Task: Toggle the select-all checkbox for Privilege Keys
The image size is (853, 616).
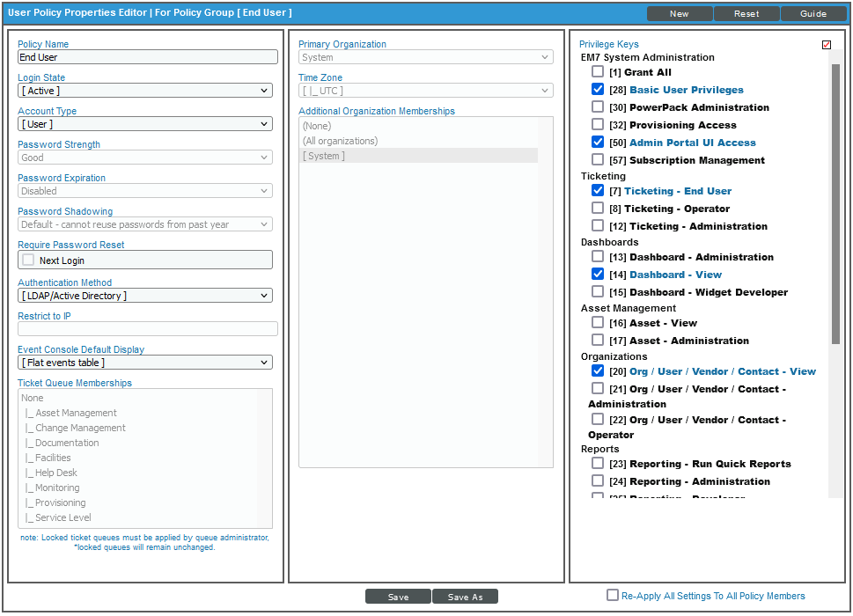Action: pyautogui.click(x=826, y=44)
